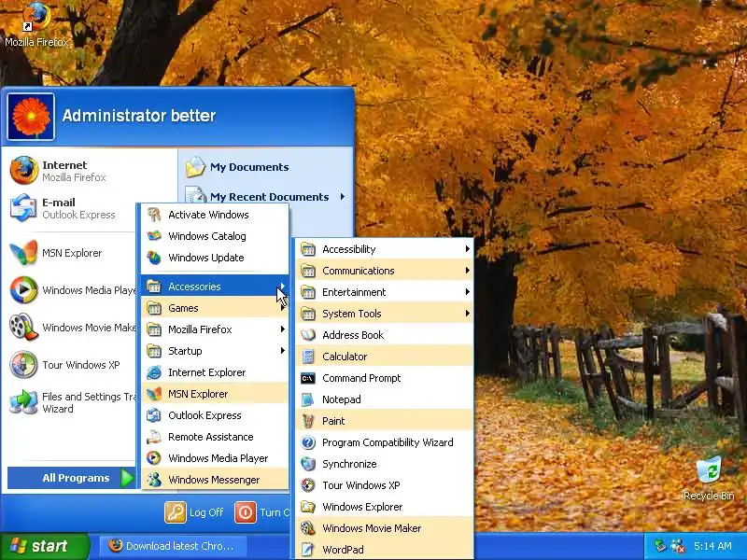Viewport: 747px width, 560px height.
Task: Launch Paint
Action: point(385,421)
